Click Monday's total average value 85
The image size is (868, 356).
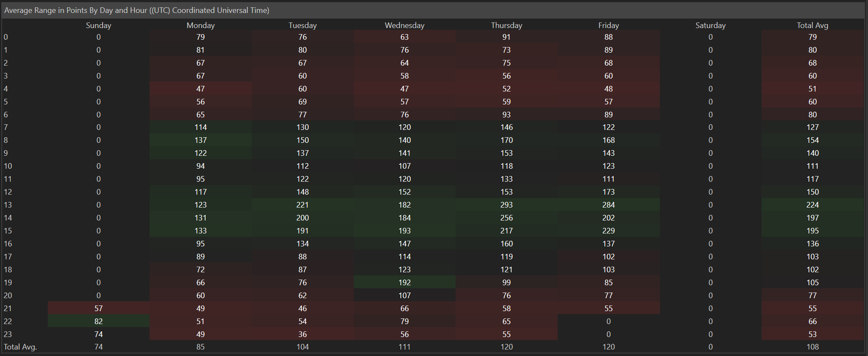click(x=200, y=347)
